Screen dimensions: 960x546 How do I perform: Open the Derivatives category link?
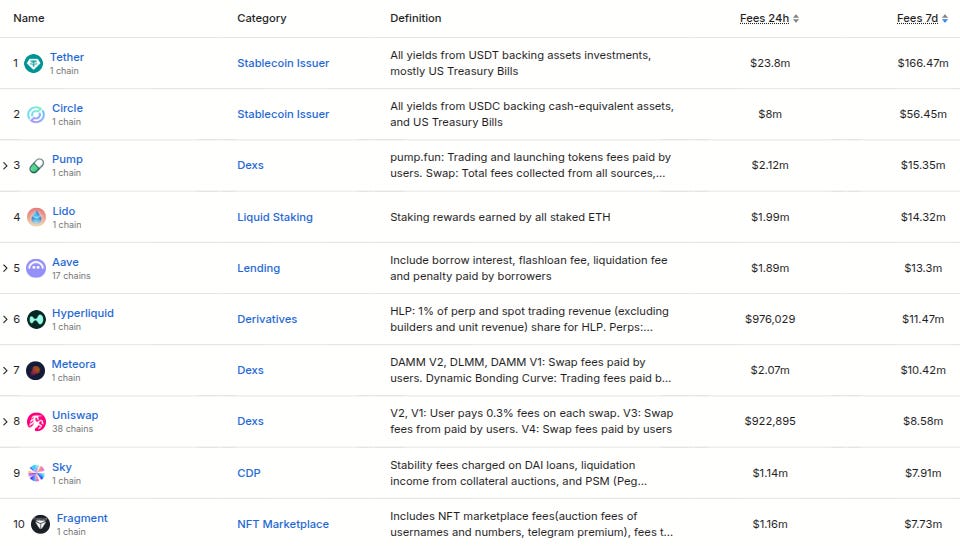(x=267, y=320)
